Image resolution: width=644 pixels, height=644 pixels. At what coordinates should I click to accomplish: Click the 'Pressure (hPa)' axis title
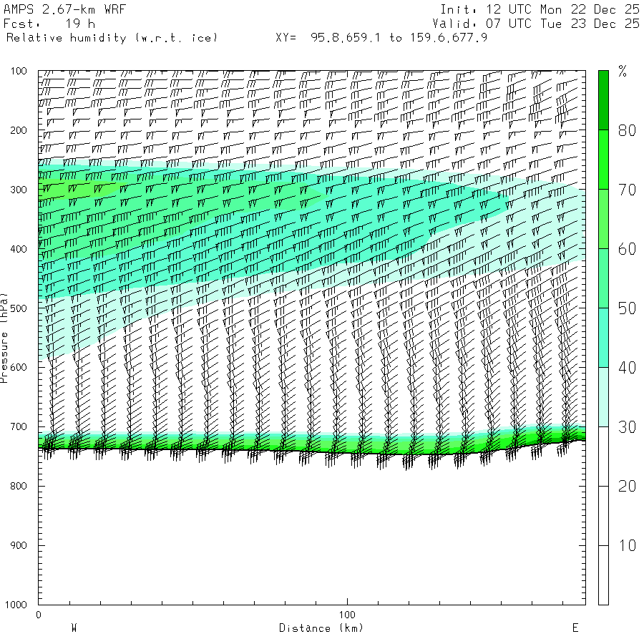4,338
